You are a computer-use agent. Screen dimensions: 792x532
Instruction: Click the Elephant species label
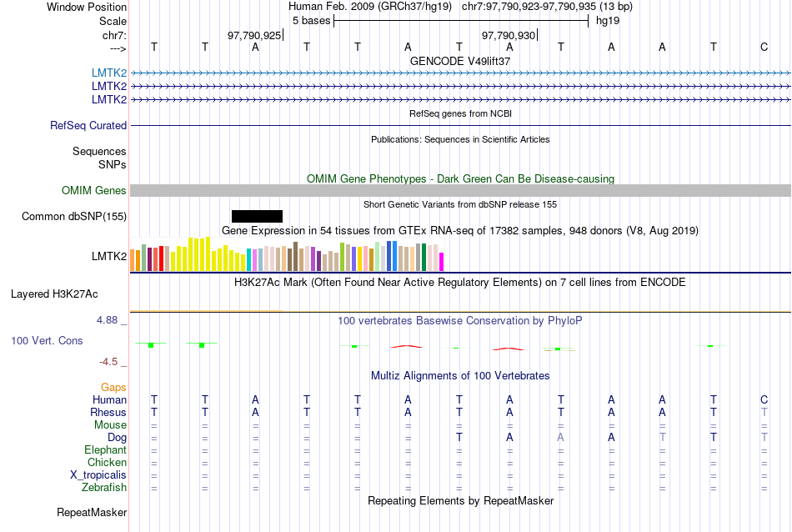pyautogui.click(x=105, y=449)
